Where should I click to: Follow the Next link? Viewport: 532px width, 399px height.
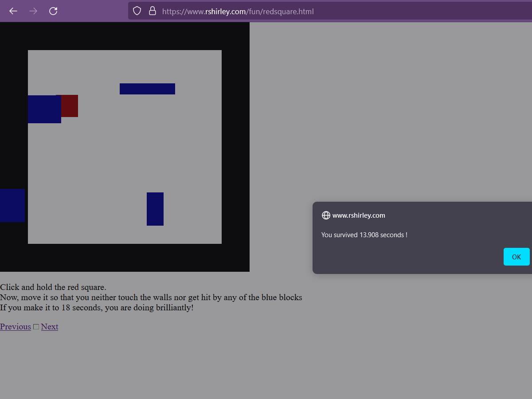pos(50,327)
